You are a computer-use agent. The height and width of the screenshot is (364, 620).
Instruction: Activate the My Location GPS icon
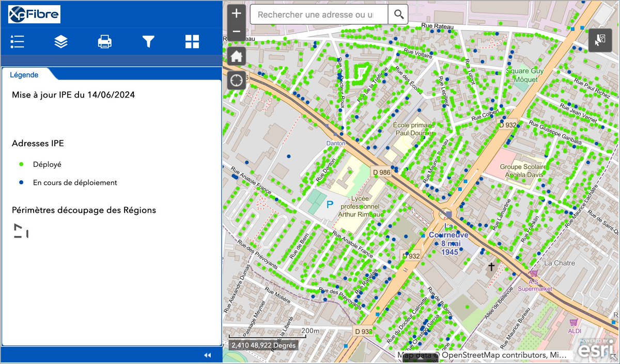[x=236, y=81]
